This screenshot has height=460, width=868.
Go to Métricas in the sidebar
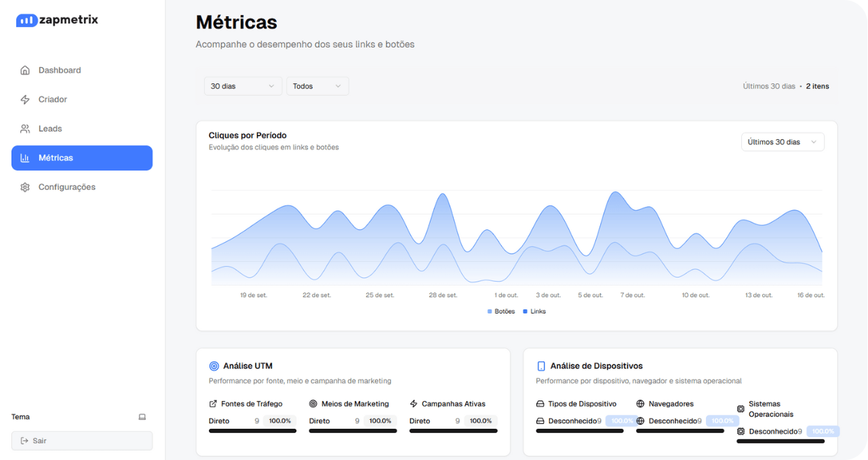tap(82, 158)
